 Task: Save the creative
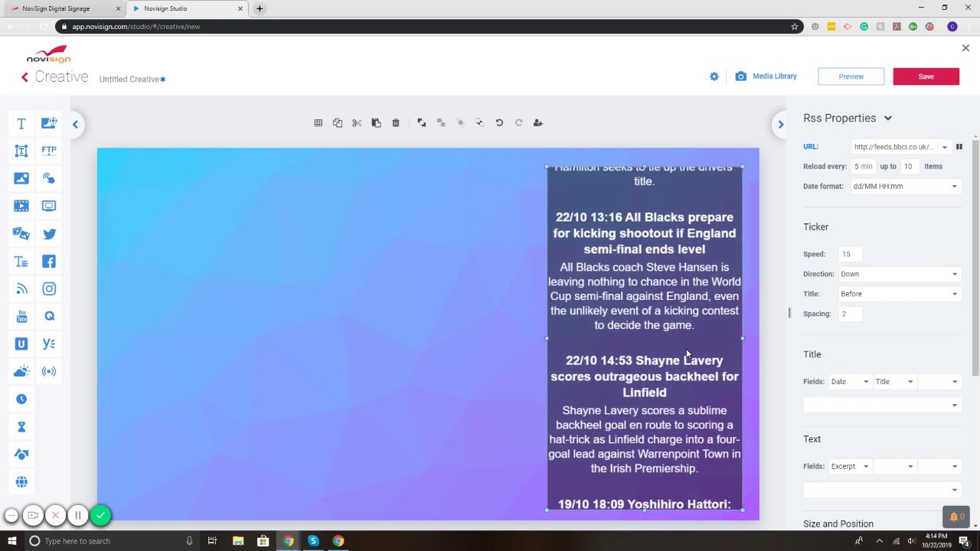click(926, 77)
